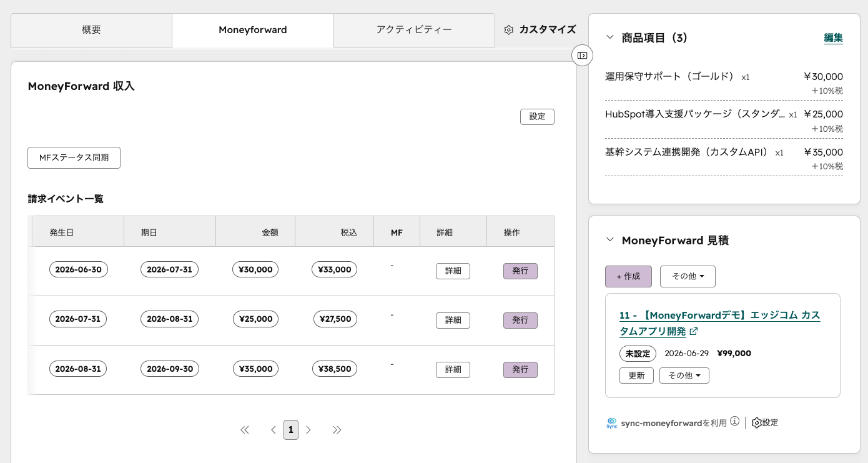Screen dimensions: 868x463
Task: Click the MFステータス同期 button
Action: point(74,158)
